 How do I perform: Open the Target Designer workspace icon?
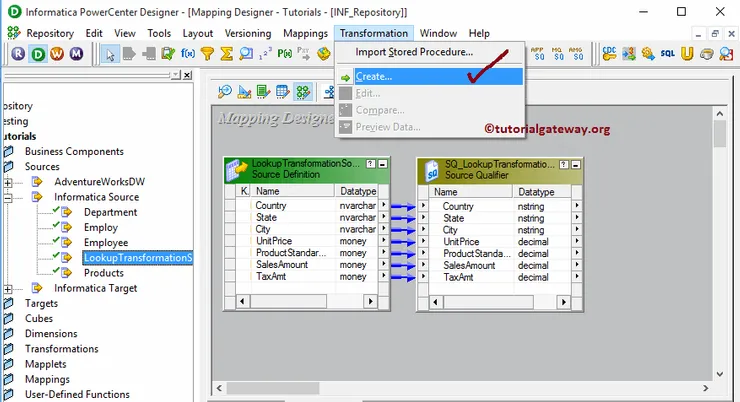[244, 92]
